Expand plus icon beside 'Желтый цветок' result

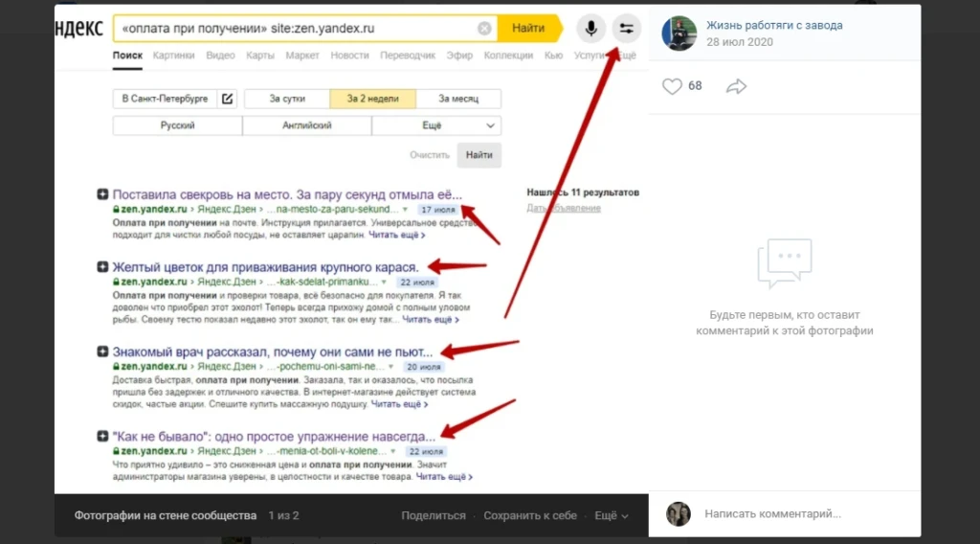tap(102, 267)
